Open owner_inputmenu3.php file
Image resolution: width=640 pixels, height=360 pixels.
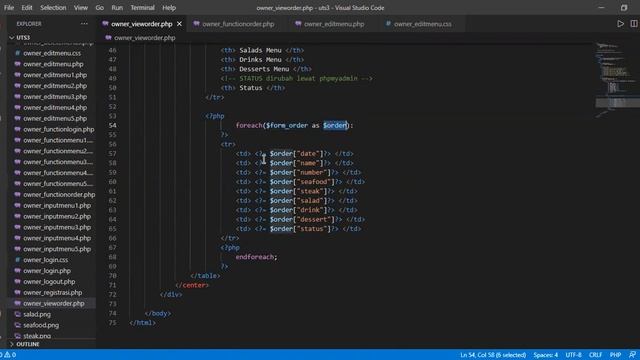57,227
